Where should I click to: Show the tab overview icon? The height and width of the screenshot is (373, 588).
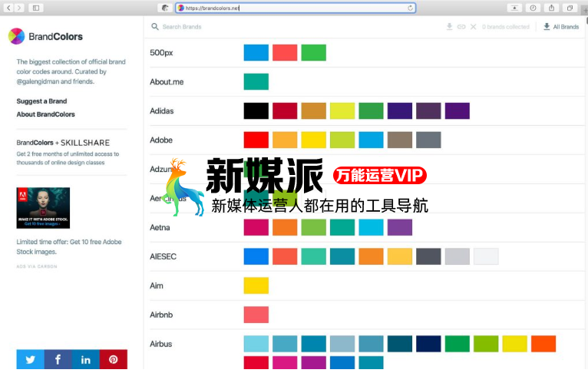570,8
